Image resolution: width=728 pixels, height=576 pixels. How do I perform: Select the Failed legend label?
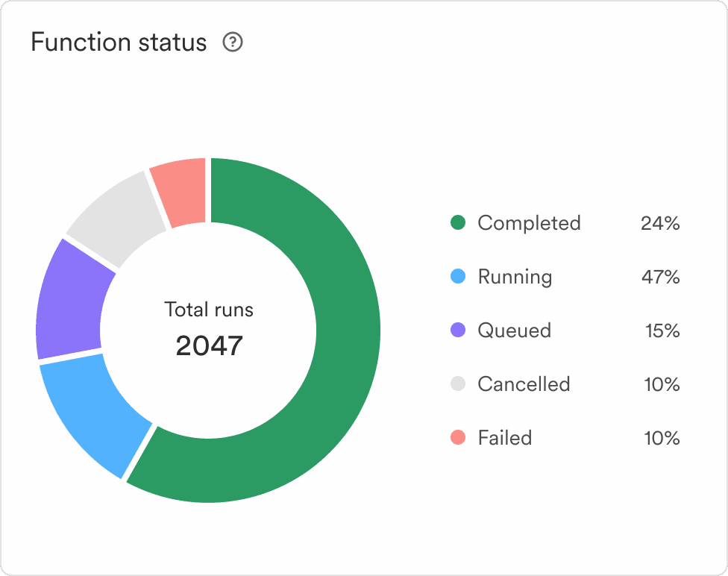tap(504, 438)
